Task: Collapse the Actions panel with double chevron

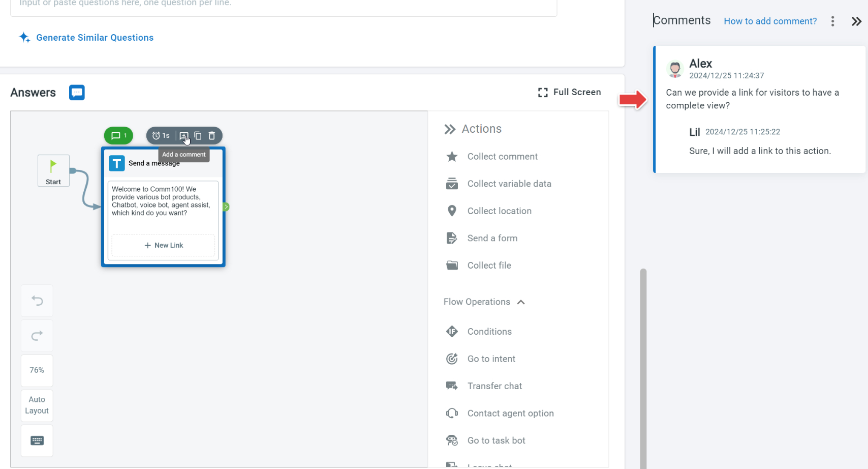Action: tap(450, 129)
